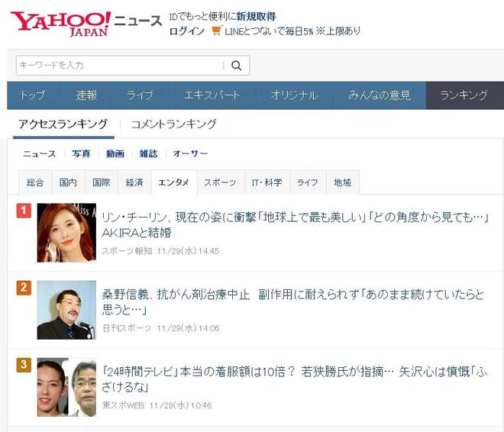Open the Yahoo! JAPAN logo
Viewport: 504px width, 432px height.
click(x=61, y=24)
